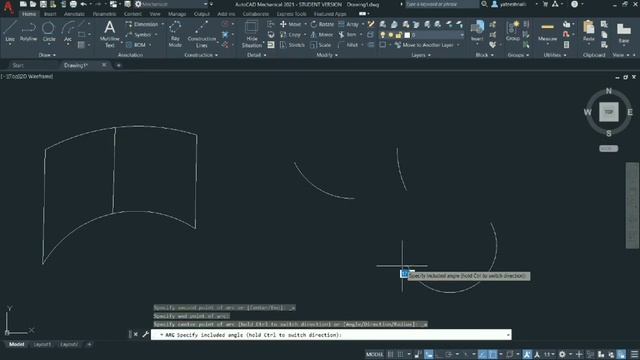Select the Stretch tool
This screenshot has width=640, height=360.
pyautogui.click(x=292, y=45)
